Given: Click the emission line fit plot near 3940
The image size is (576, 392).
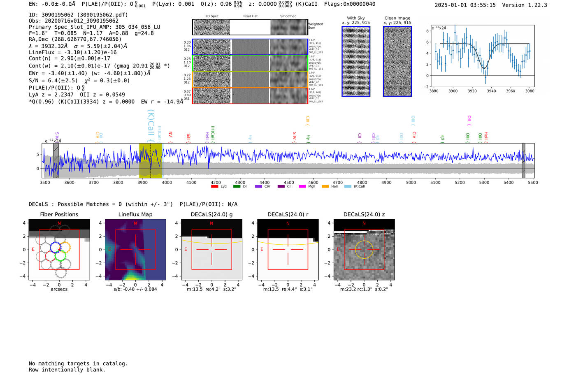Looking at the screenshot, I should point(482,56).
